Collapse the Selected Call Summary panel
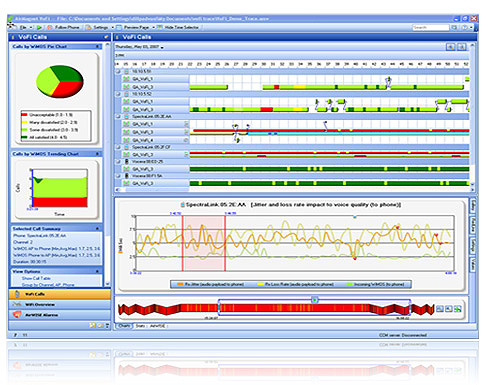Image resolution: width=488 pixels, height=385 pixels. pyautogui.click(x=97, y=229)
